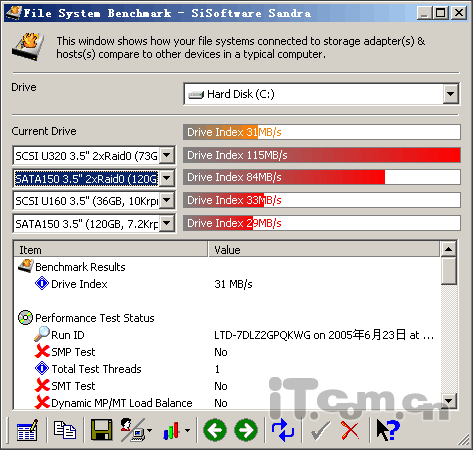Viewport: 473px width, 450px height.
Task: Open the user and computer connection icon
Action: click(x=136, y=430)
